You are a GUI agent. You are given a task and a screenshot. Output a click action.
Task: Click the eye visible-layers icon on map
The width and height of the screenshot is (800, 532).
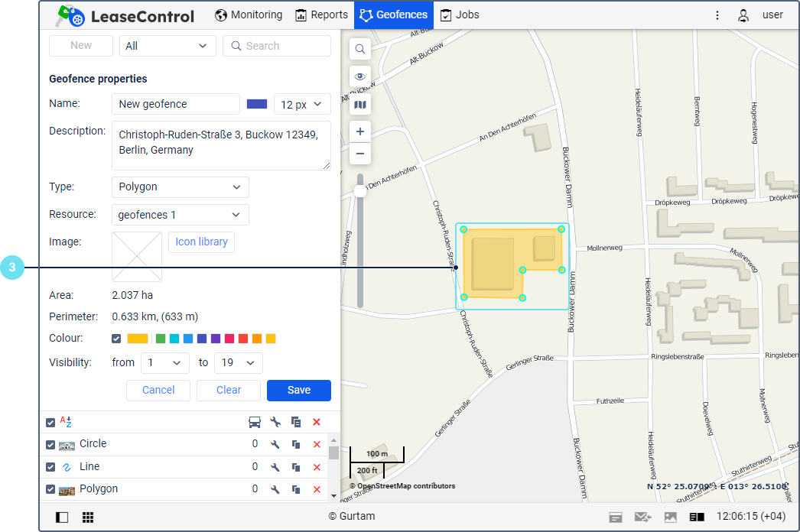coord(360,76)
